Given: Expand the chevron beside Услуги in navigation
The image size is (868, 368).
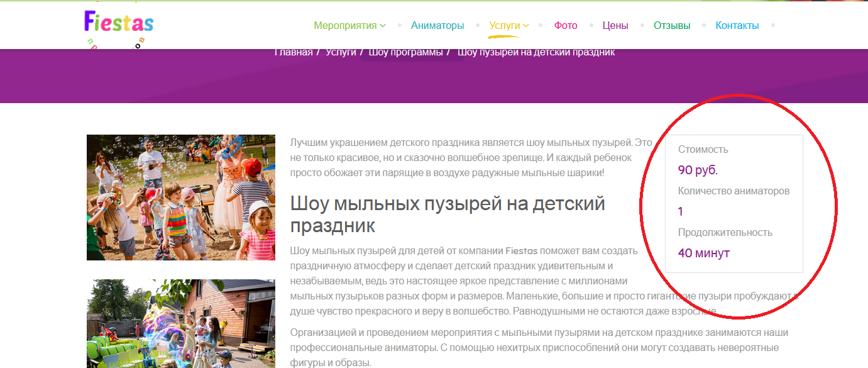Looking at the screenshot, I should pos(526,26).
